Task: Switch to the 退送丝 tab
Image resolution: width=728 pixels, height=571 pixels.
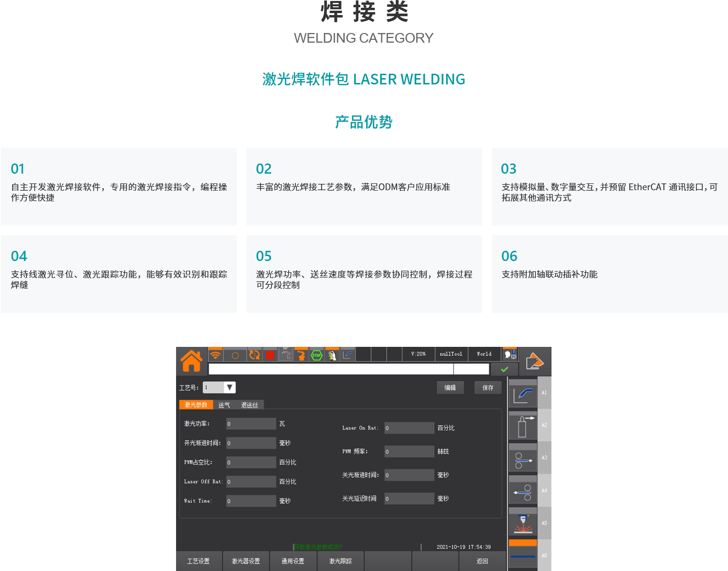Action: (x=249, y=405)
